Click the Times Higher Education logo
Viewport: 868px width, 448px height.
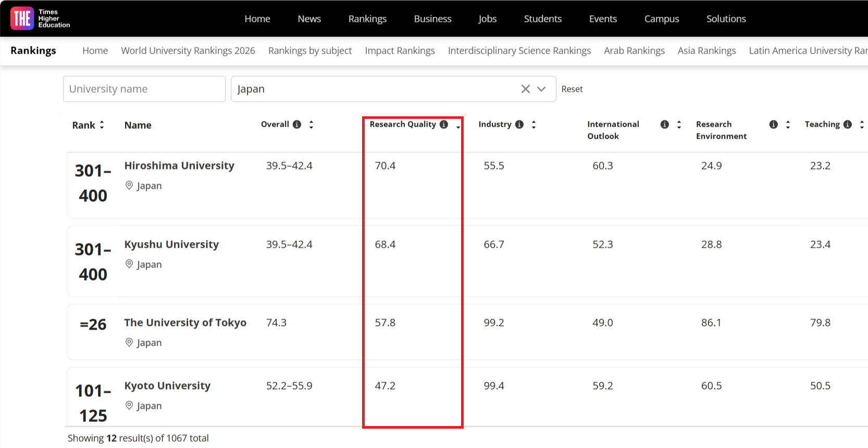(40, 18)
